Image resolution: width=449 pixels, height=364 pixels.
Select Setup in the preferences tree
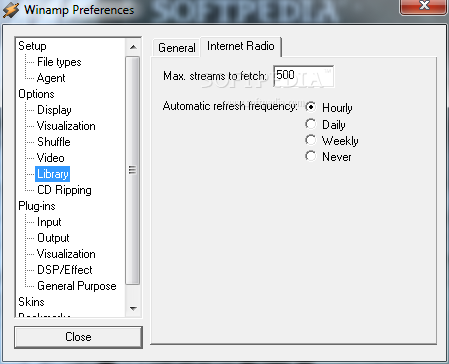(x=32, y=46)
